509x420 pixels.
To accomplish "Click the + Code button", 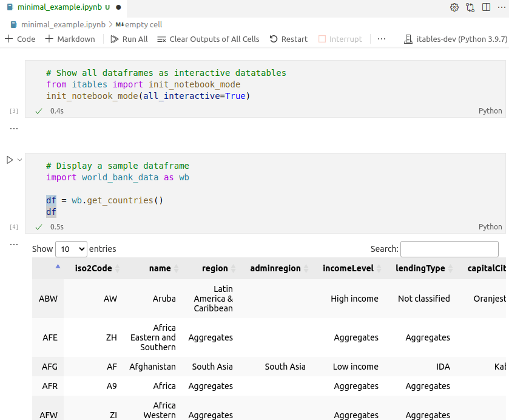I will click(x=20, y=39).
